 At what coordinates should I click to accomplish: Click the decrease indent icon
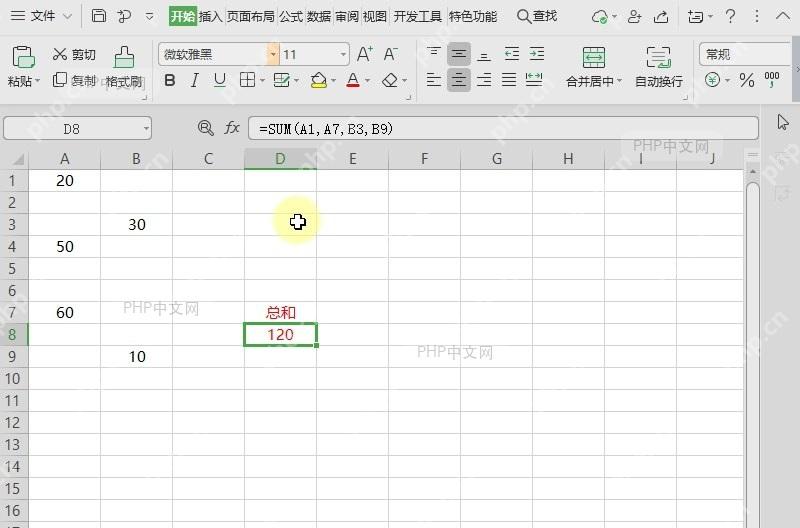pyautogui.click(x=511, y=54)
